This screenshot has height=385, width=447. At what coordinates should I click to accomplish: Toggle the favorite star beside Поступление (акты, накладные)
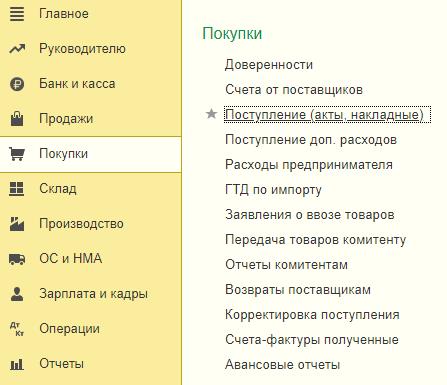211,114
